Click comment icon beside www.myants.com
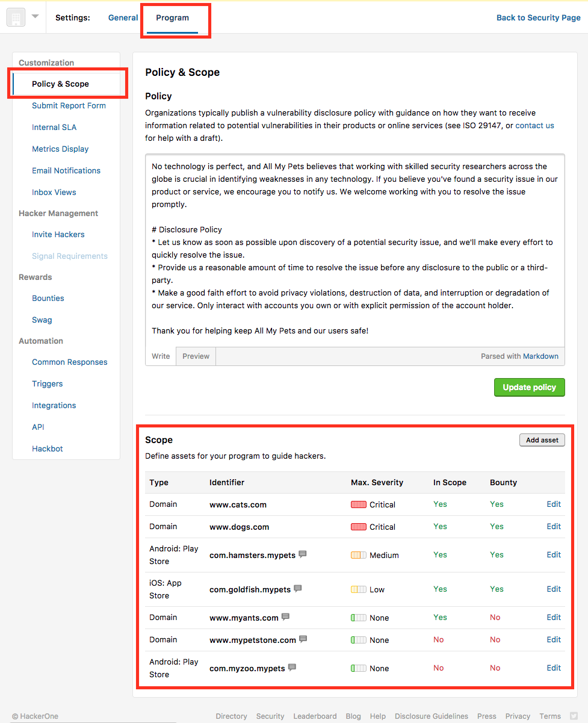 click(x=286, y=617)
